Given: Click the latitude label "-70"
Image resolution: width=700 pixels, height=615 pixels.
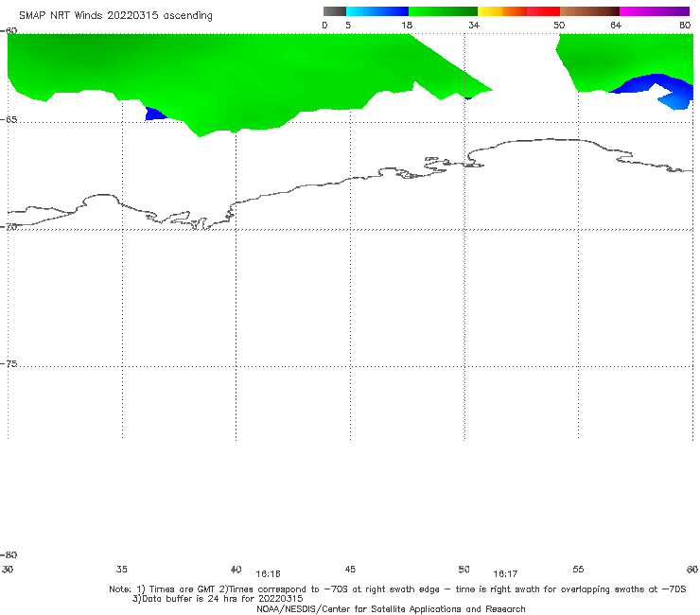Looking at the screenshot, I should pyautogui.click(x=9, y=227).
